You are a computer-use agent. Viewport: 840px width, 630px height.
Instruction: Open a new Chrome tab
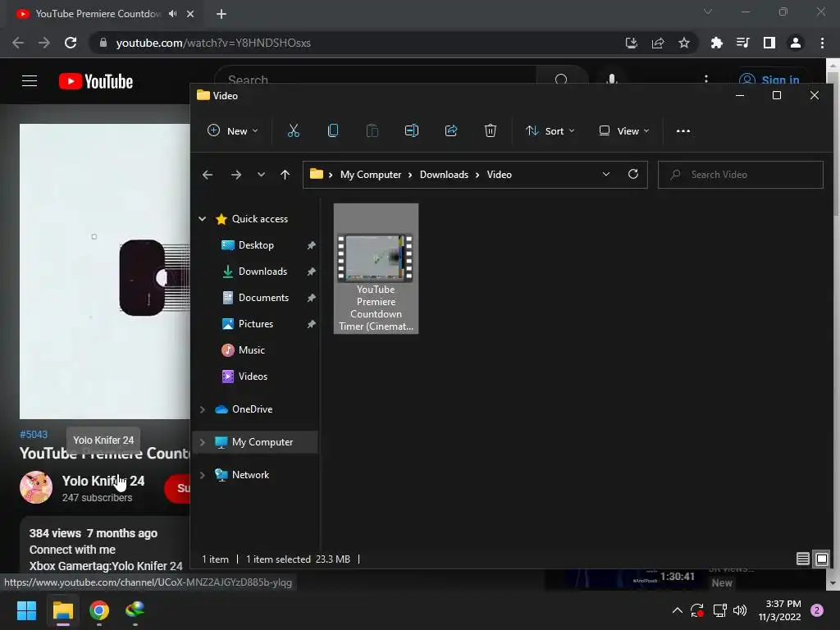tap(221, 14)
